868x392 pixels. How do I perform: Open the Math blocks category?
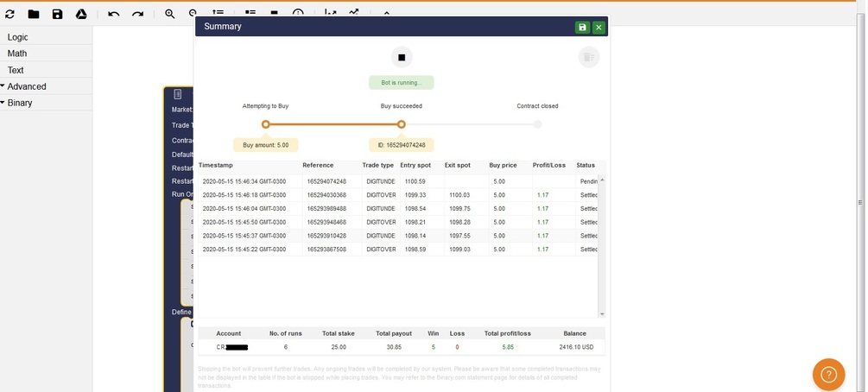17,54
